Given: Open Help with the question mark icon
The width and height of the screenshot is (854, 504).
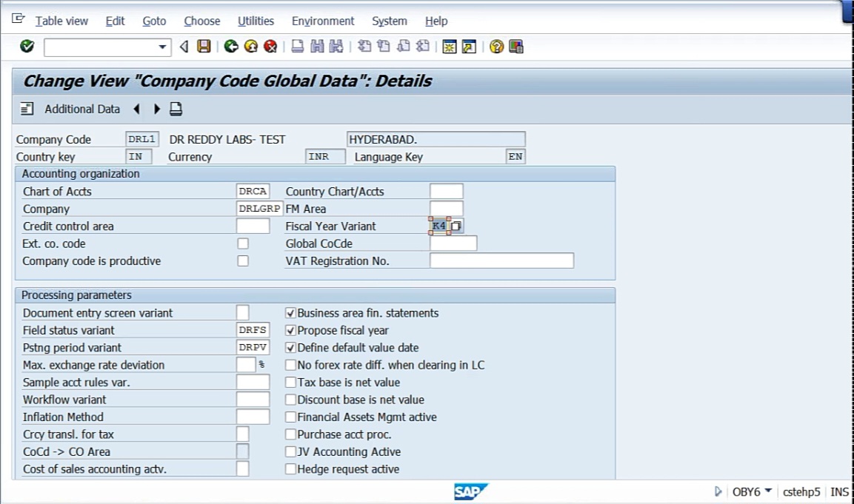Looking at the screenshot, I should 496,47.
